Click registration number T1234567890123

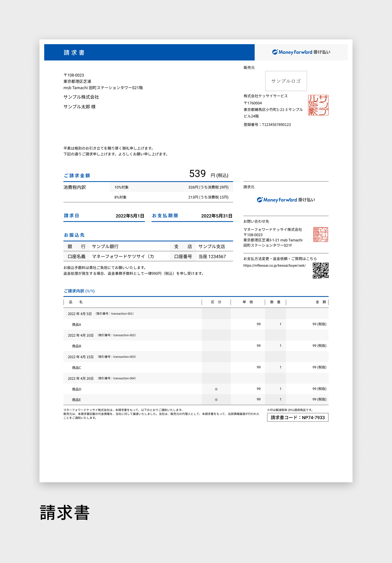(x=267, y=125)
